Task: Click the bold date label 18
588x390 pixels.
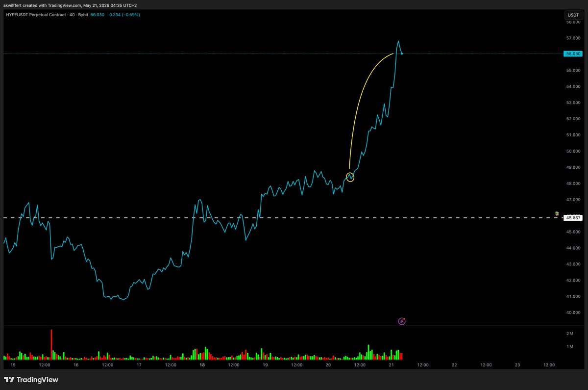Action: 202,365
